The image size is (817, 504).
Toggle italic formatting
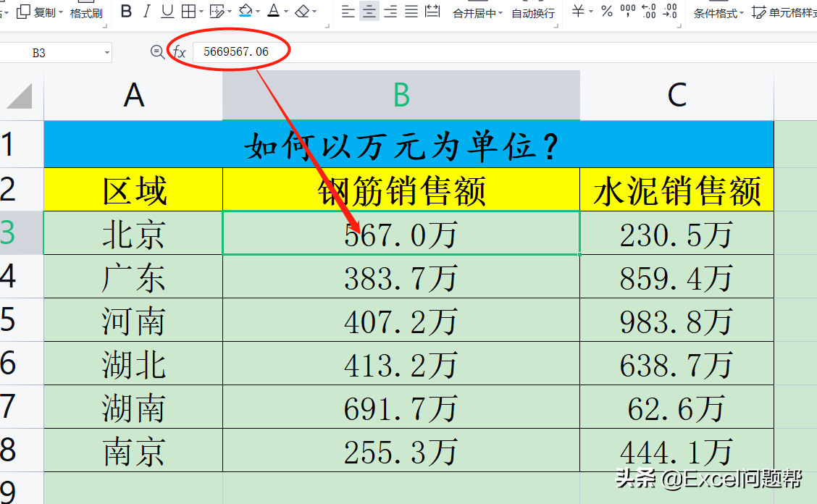coord(146,11)
